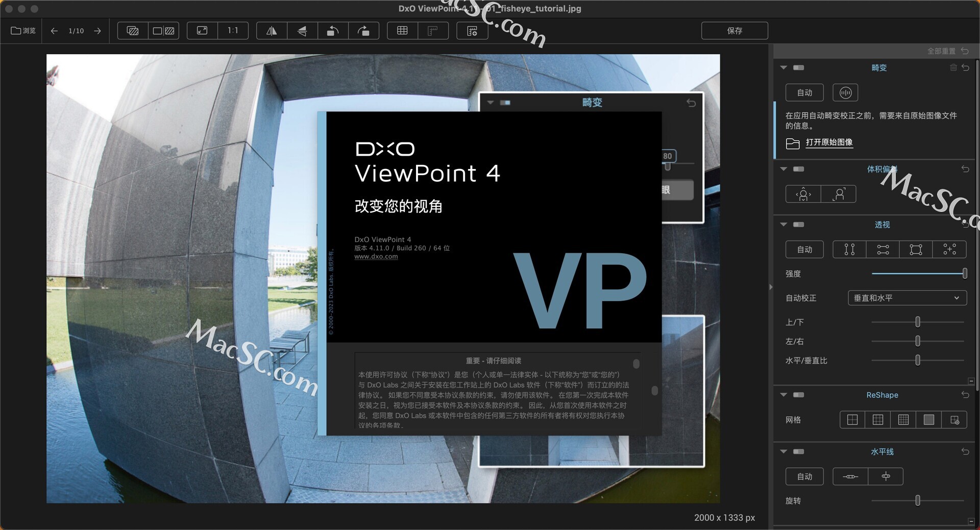The image size is (980, 530).
Task: Adjust the 旋转 rotation slider
Action: pos(918,500)
